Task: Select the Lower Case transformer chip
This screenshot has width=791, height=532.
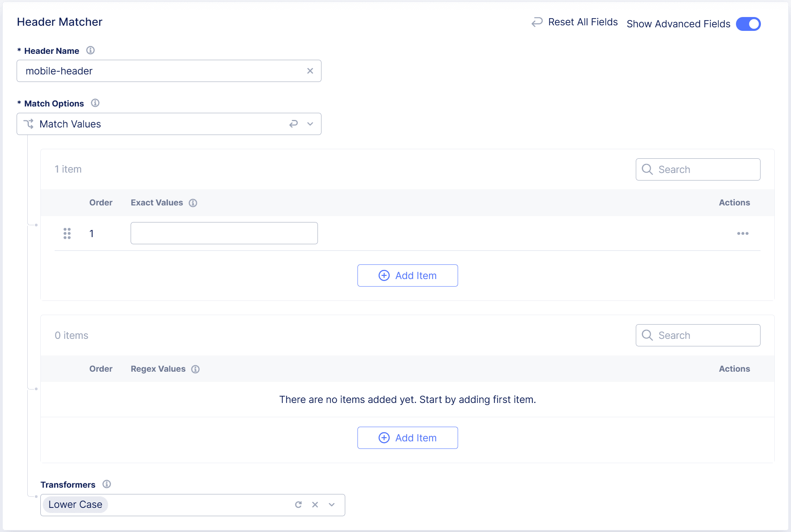Action: [x=75, y=505]
